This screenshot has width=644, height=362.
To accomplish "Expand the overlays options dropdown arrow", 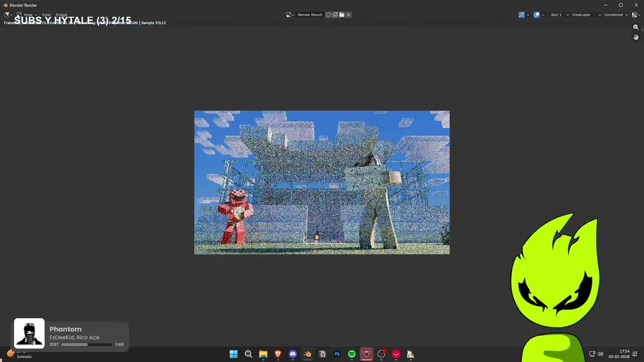I will tap(543, 15).
